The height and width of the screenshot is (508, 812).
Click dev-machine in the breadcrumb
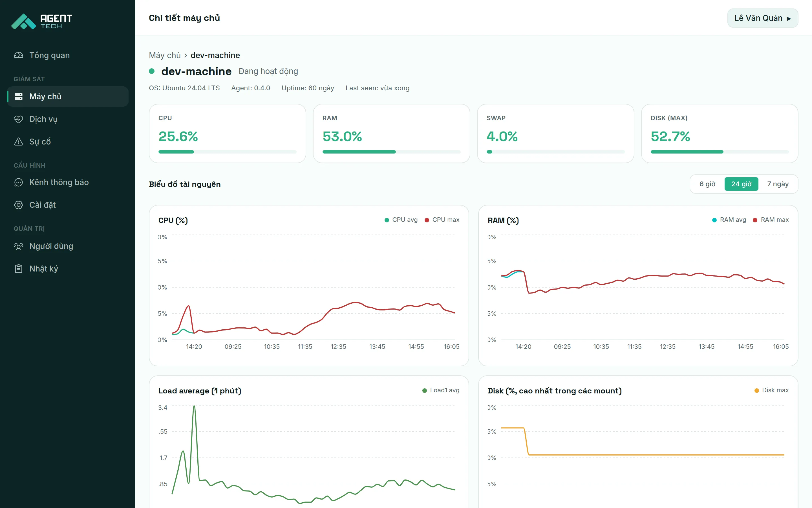coord(215,55)
